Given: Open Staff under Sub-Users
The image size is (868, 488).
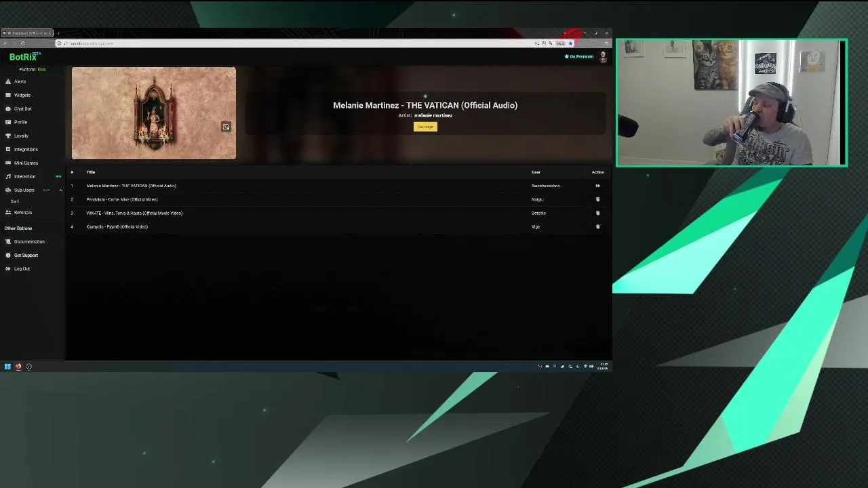Looking at the screenshot, I should point(15,201).
